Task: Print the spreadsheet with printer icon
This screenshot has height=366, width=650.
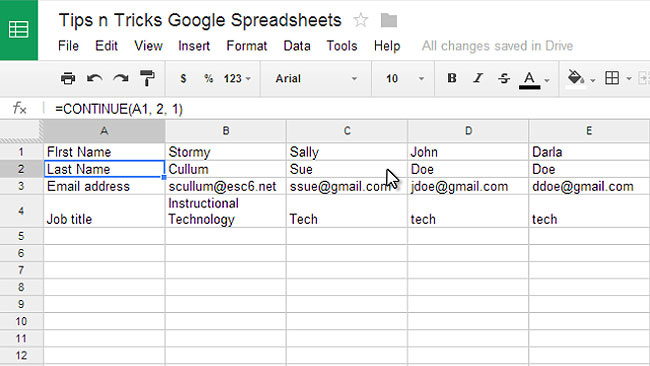Action: (x=68, y=78)
